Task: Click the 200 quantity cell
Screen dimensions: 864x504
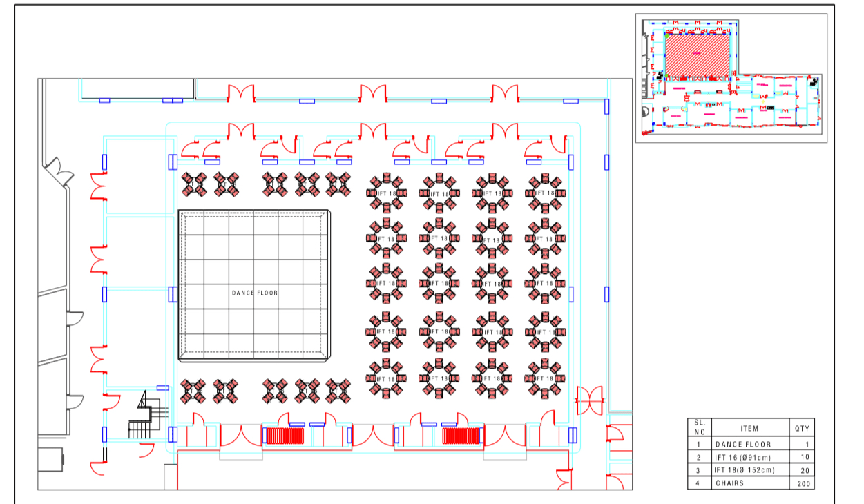Action: (801, 483)
